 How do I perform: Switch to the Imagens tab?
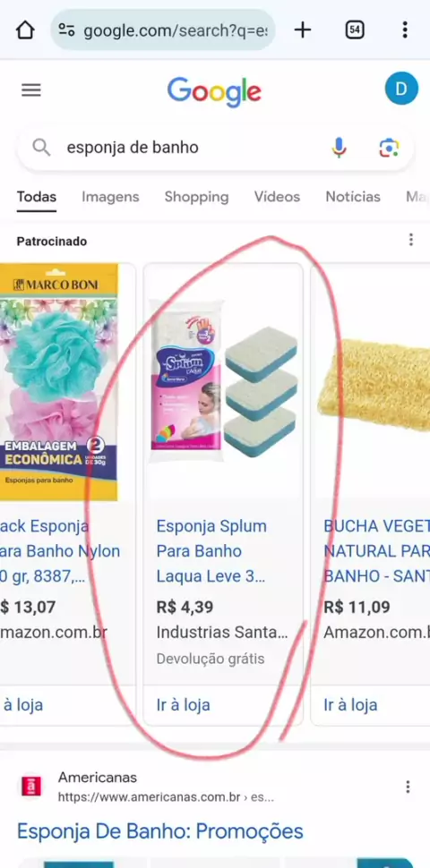(110, 197)
